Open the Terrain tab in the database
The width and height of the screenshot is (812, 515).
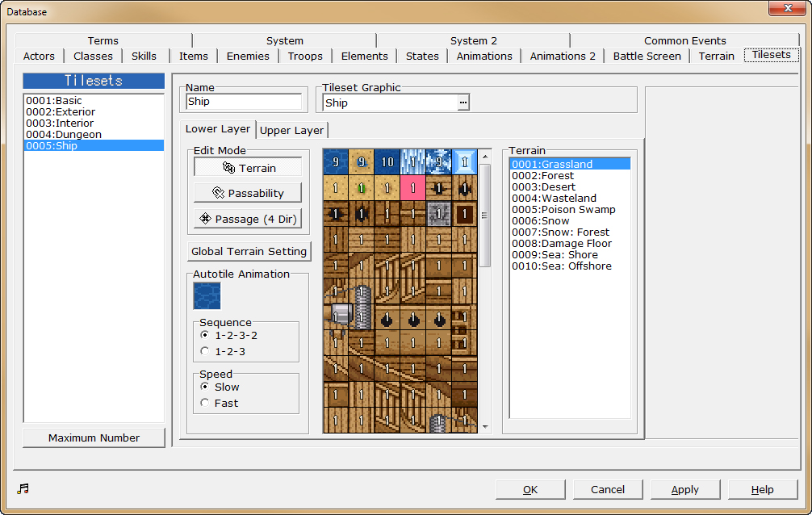coord(716,56)
